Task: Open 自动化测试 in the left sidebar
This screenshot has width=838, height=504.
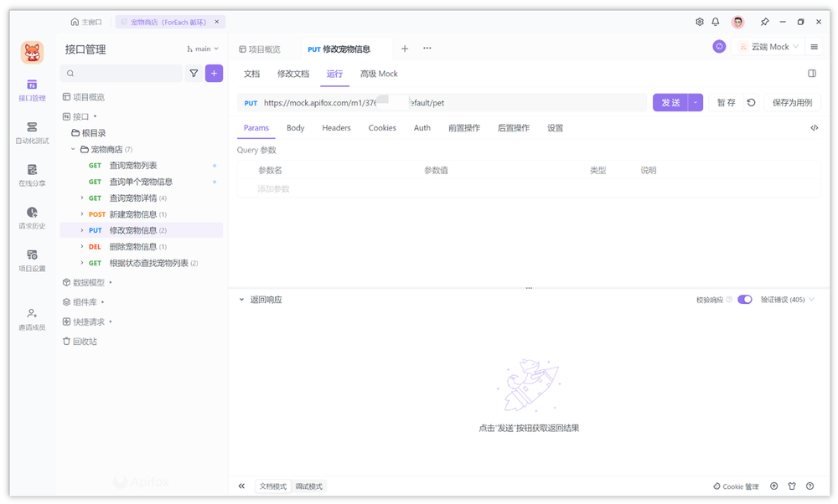Action: pos(32,132)
